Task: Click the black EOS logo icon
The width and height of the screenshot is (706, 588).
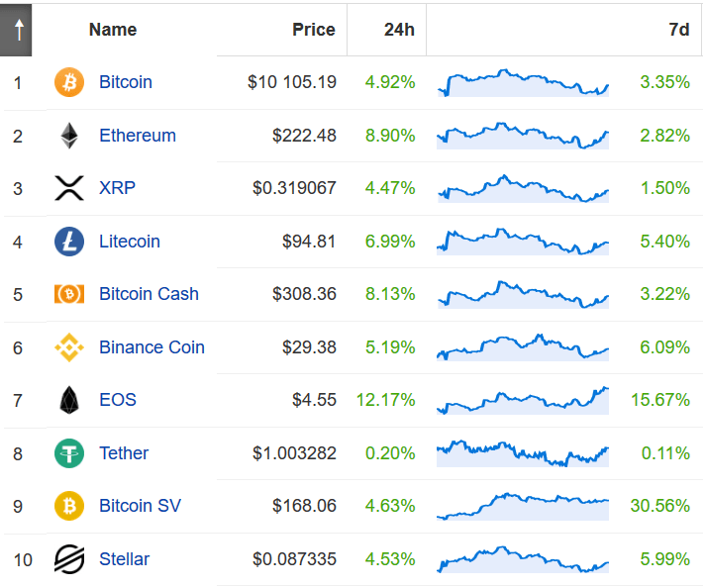Action: [x=69, y=400]
